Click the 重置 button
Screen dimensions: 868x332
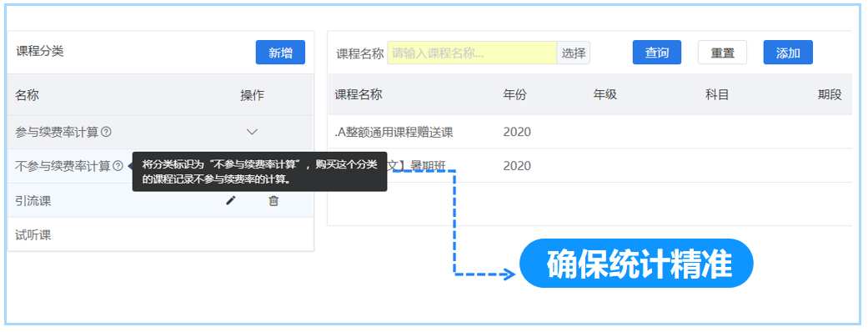pos(722,53)
